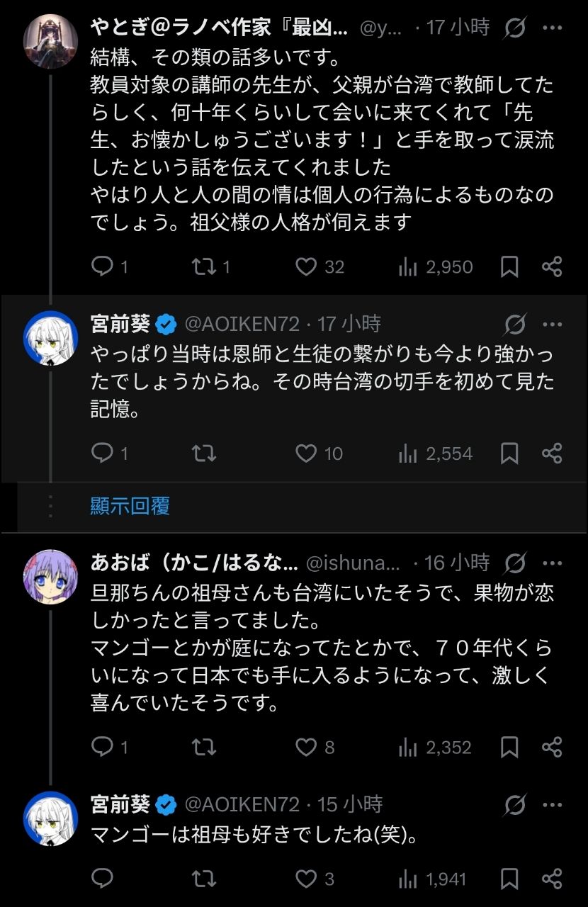The height and width of the screenshot is (907, 588).
Task: Open やとぎ's profile picture
Action: (50, 40)
